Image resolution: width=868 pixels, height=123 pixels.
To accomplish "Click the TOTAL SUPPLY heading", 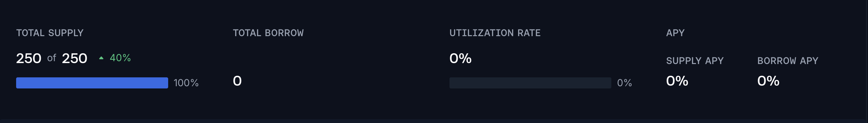I will 50,33.
